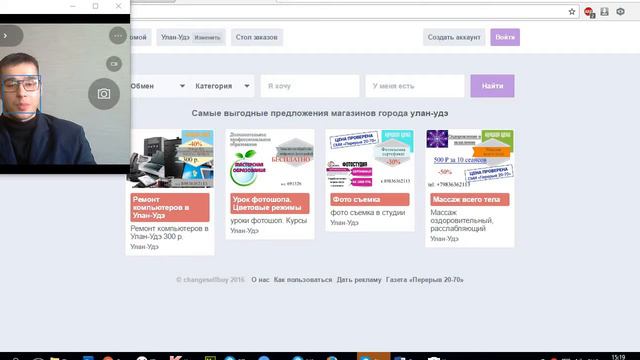The height and width of the screenshot is (360, 640).
Task: Open the photo studio offer image
Action: point(370,159)
